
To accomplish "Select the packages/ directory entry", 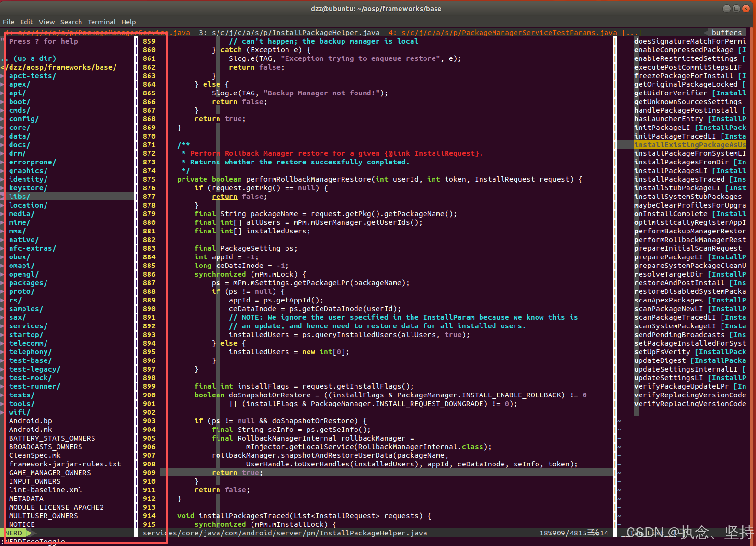I will 28,283.
